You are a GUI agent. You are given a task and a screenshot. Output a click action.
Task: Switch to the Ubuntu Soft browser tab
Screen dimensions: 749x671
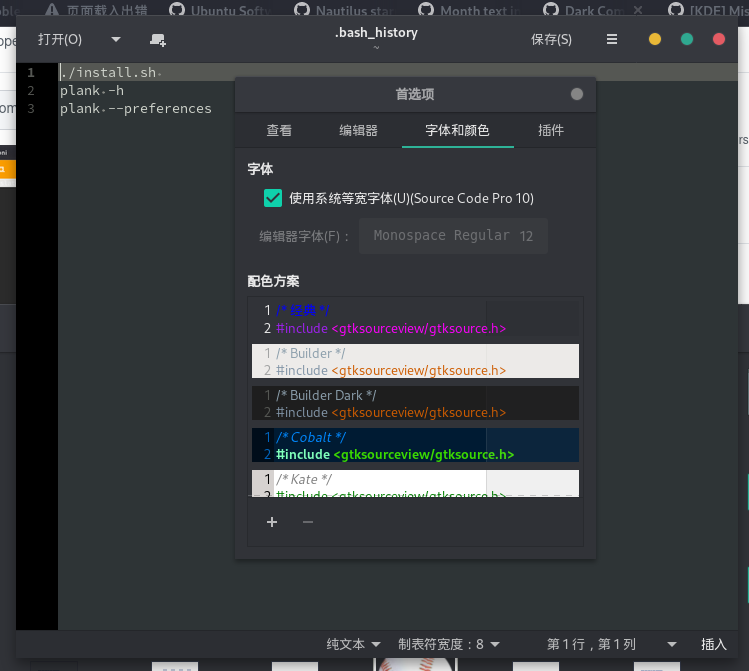coord(220,10)
